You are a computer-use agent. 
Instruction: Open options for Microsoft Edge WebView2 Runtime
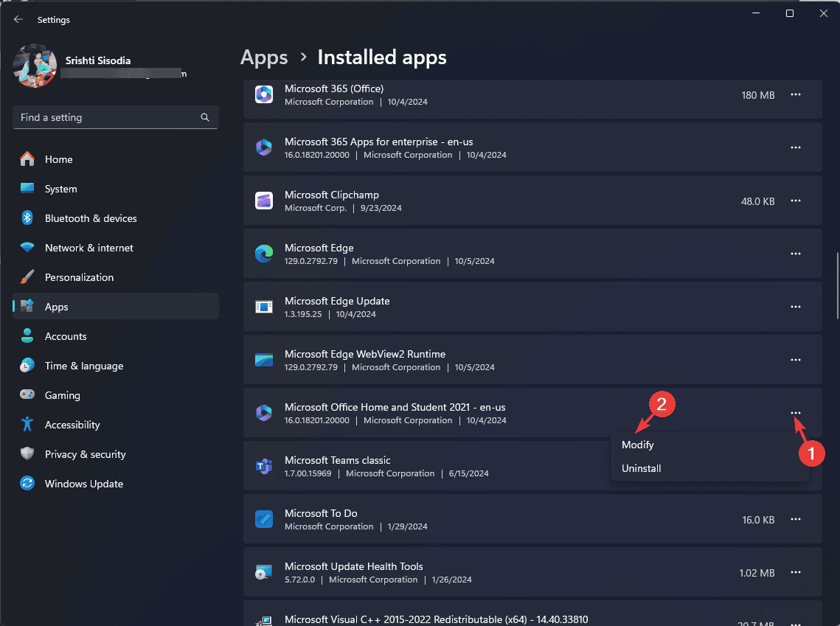click(x=795, y=360)
